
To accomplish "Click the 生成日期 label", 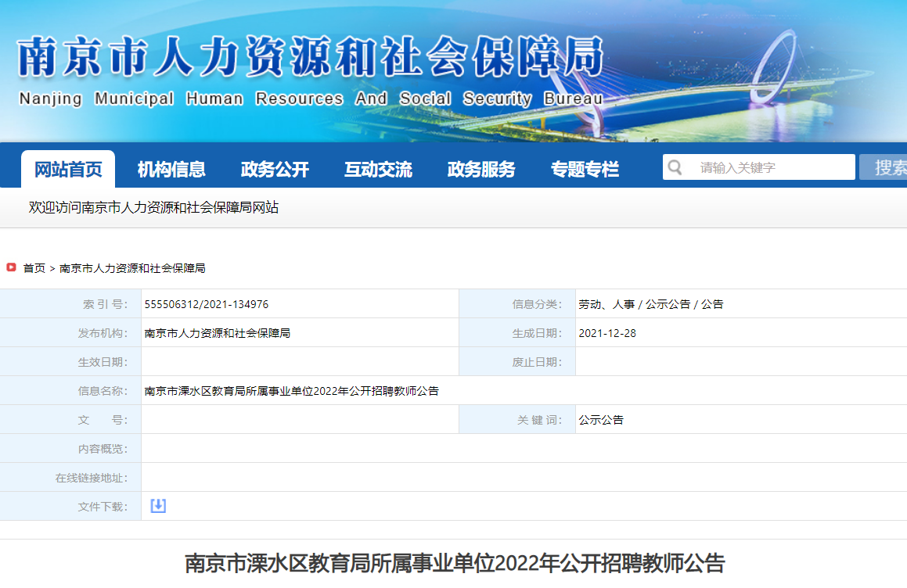I will [537, 333].
